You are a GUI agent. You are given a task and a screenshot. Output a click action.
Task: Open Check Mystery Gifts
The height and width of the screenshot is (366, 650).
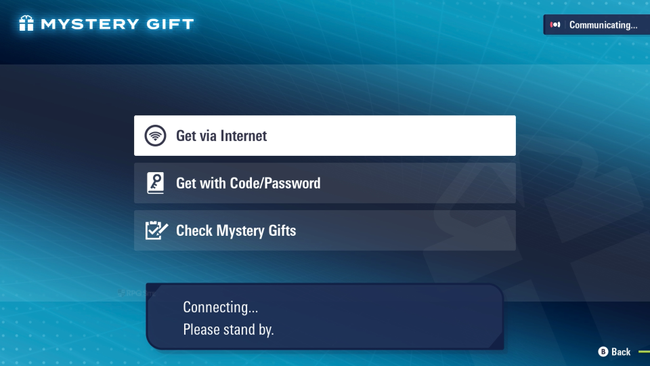click(325, 230)
